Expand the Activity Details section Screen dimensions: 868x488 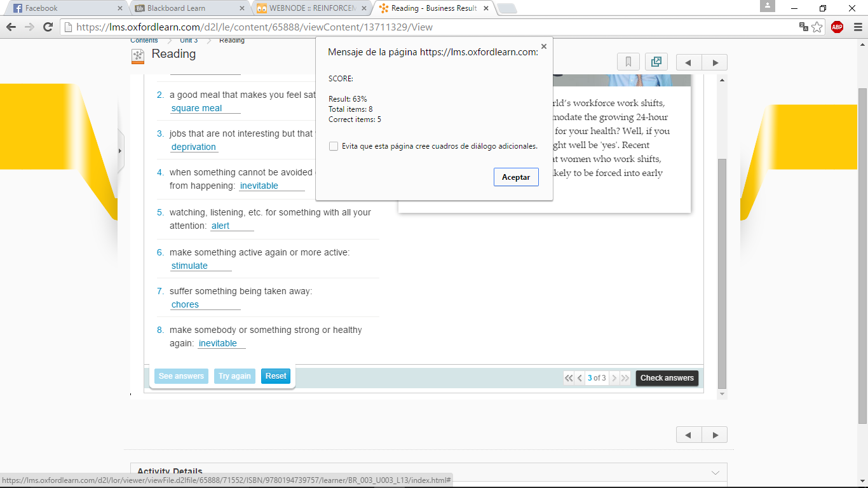[715, 472]
